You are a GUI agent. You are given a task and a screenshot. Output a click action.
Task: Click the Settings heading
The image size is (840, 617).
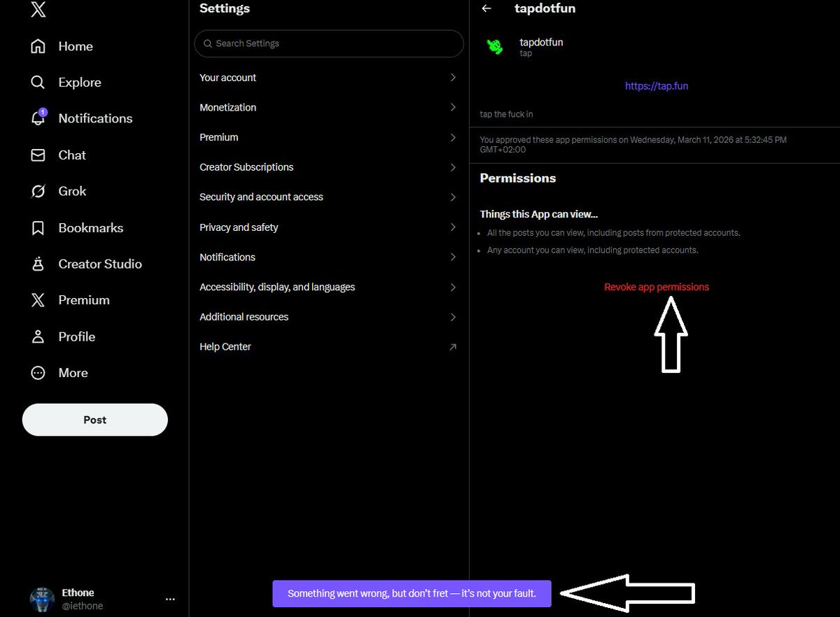click(x=225, y=8)
